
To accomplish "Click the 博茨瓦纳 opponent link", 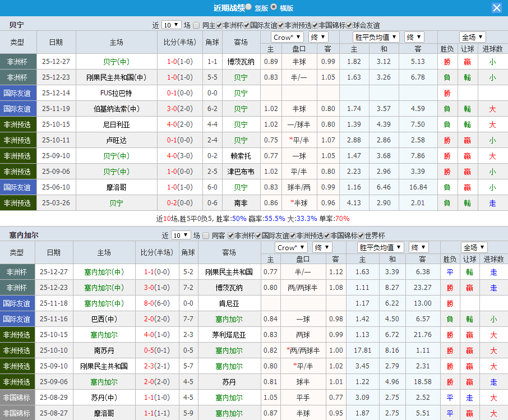I will [x=241, y=61].
